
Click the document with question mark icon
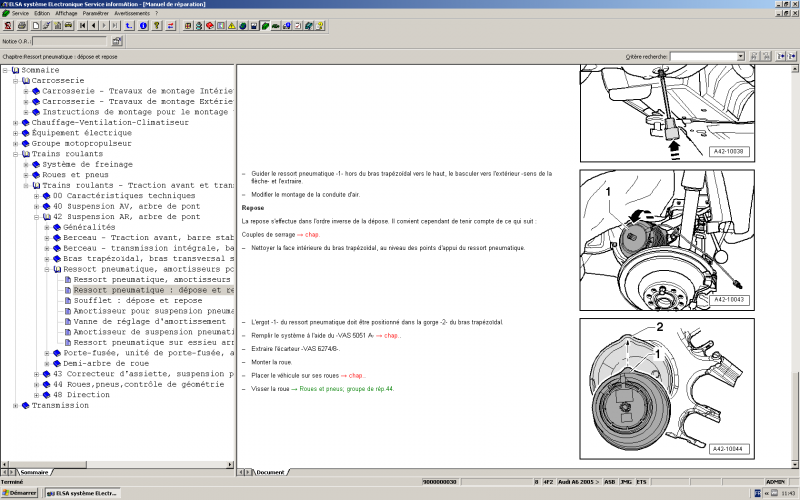pyautogui.click(x=320, y=26)
